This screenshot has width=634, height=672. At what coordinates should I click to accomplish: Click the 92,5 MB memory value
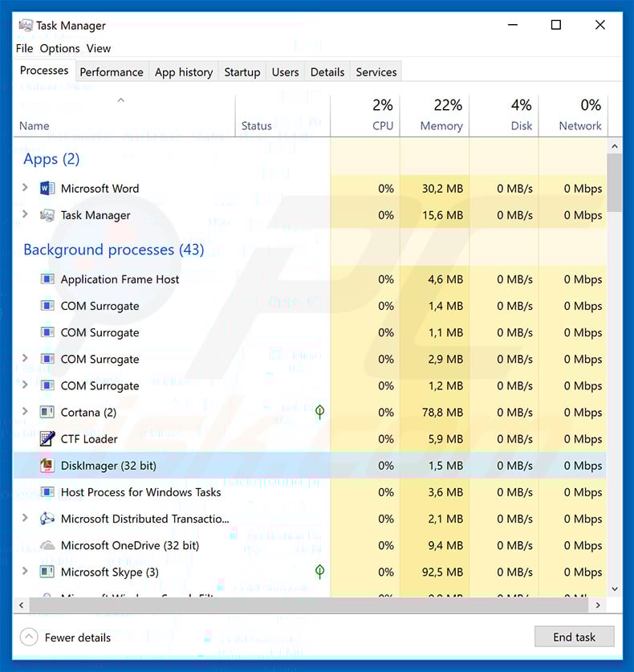(x=442, y=572)
